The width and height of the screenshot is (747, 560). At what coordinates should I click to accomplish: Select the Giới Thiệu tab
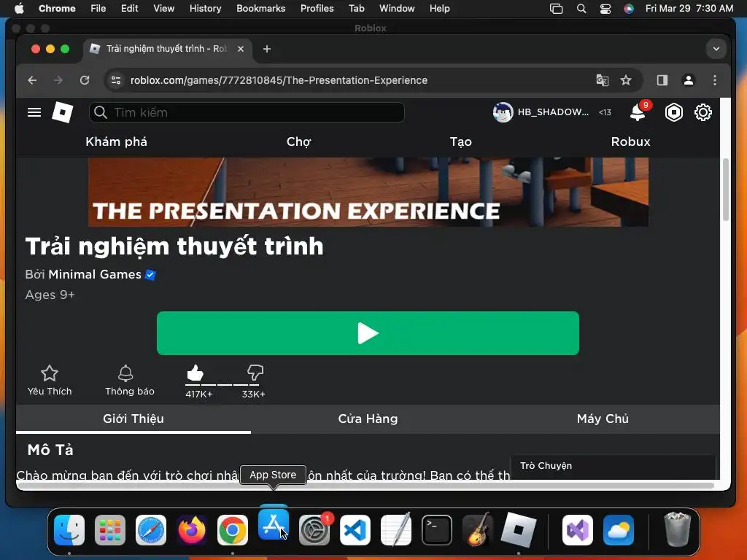point(133,419)
